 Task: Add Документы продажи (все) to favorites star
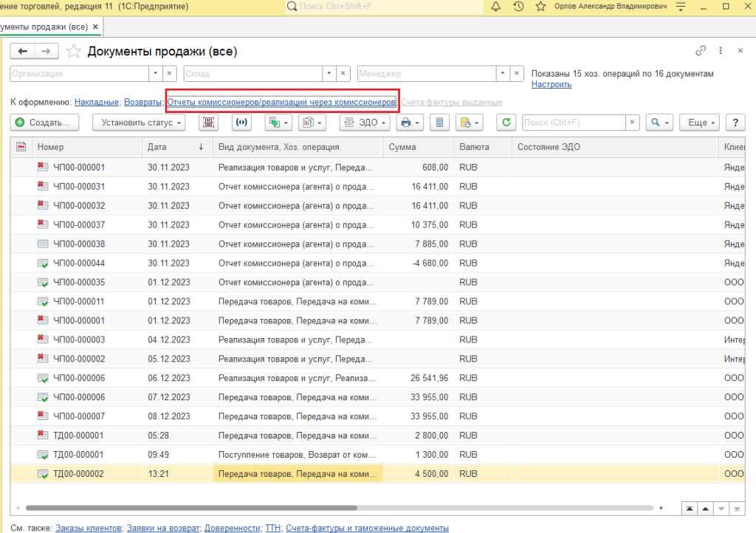(73, 51)
